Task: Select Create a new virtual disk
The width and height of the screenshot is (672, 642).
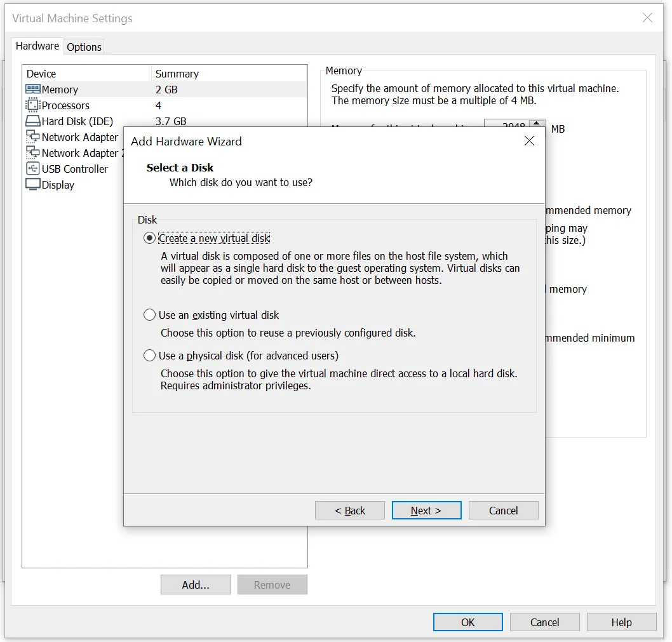Action: point(150,238)
